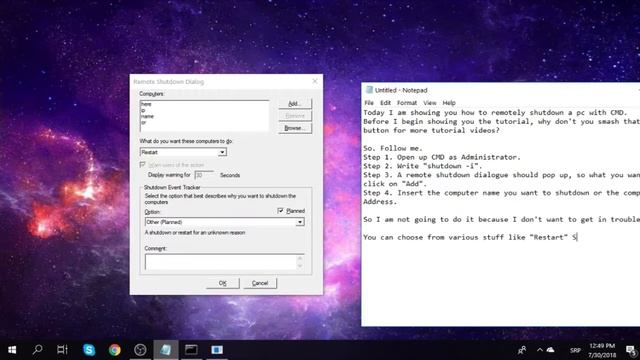Click the word 'Address.' in Notepad
This screenshot has height=360, width=640.
(380, 202)
